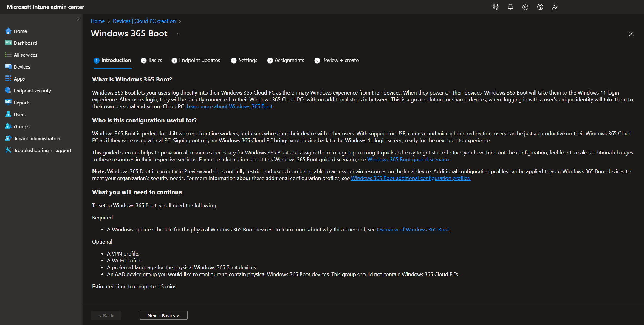Open Troubleshooting + support page

pos(43,150)
